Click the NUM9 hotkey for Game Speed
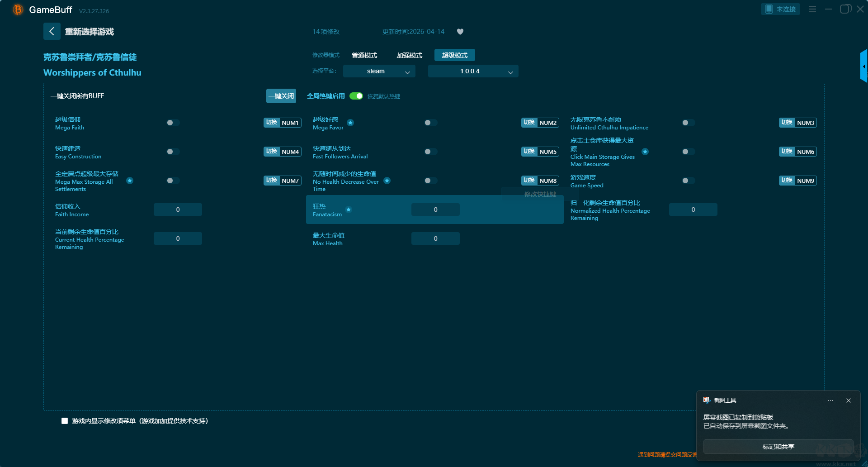This screenshot has width=868, height=467. point(798,181)
